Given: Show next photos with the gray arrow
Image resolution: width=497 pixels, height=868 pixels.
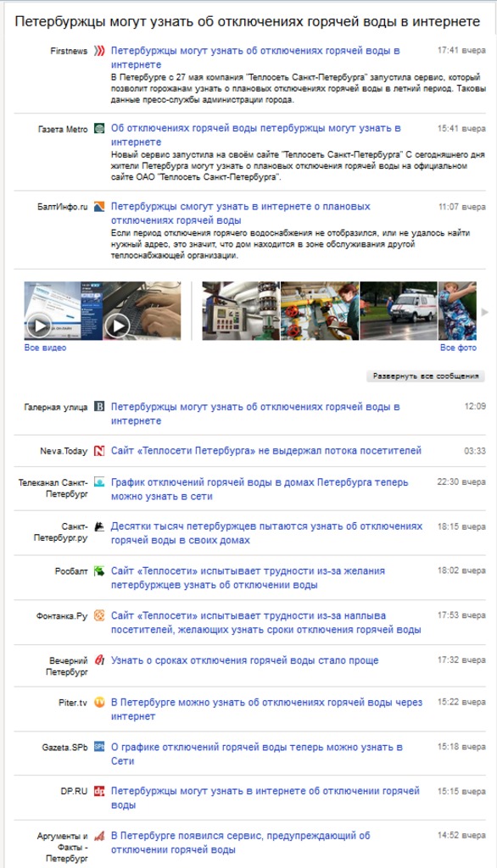Looking at the screenshot, I should (x=485, y=312).
